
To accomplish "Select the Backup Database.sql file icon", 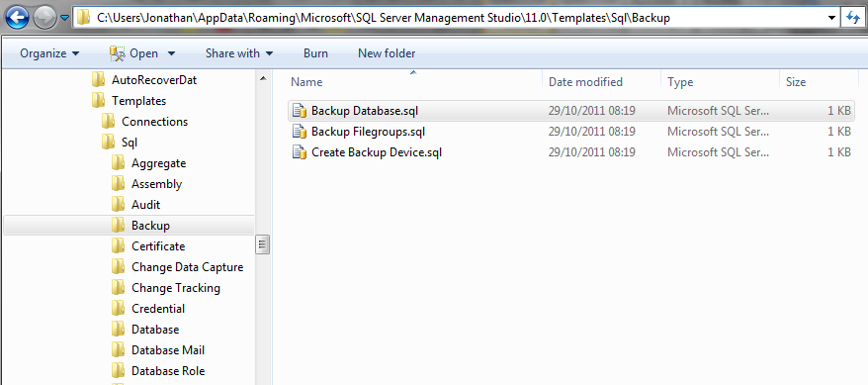I will pyautogui.click(x=299, y=111).
